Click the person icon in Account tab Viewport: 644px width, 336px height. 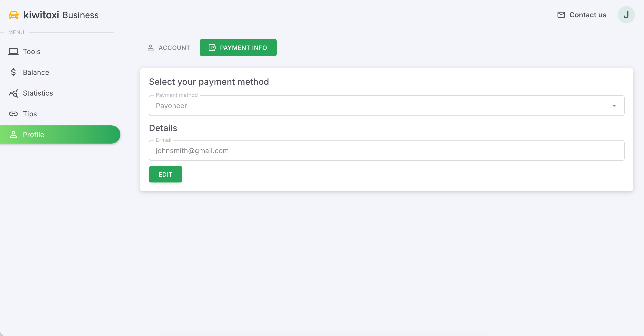[x=150, y=48]
